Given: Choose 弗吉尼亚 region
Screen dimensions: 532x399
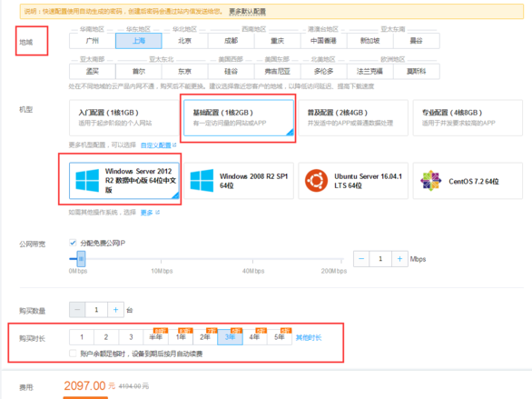Looking at the screenshot, I should [x=277, y=71].
